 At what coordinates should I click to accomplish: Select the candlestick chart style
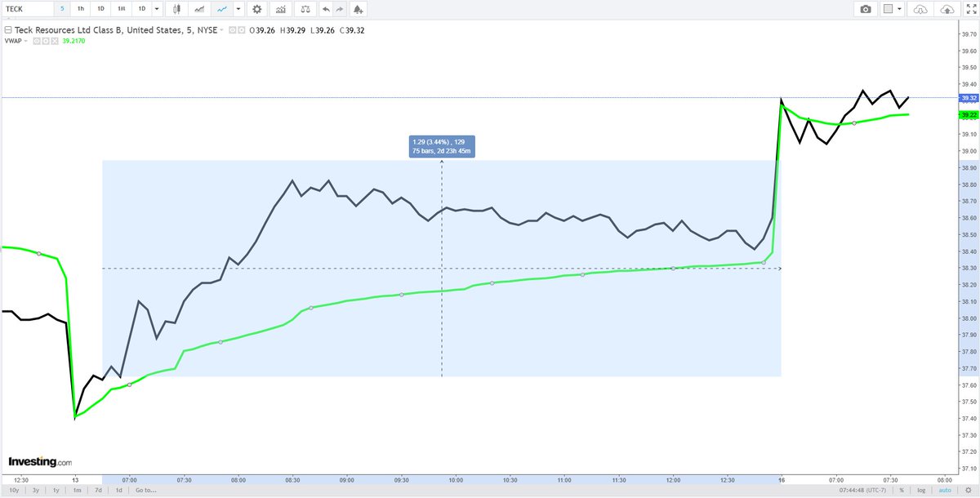pyautogui.click(x=176, y=10)
